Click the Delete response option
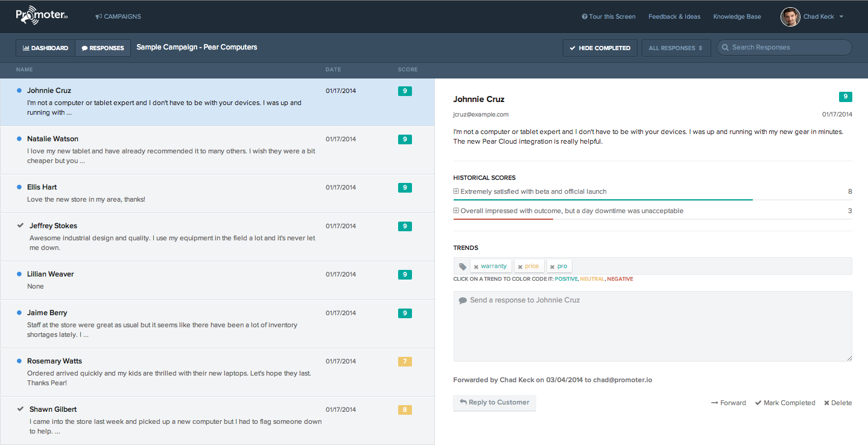Viewport: 868px width, 445px height. tap(837, 403)
